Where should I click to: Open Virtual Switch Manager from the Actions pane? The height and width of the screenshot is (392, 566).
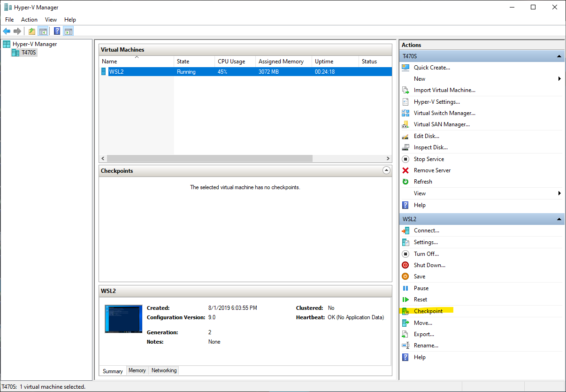point(444,113)
